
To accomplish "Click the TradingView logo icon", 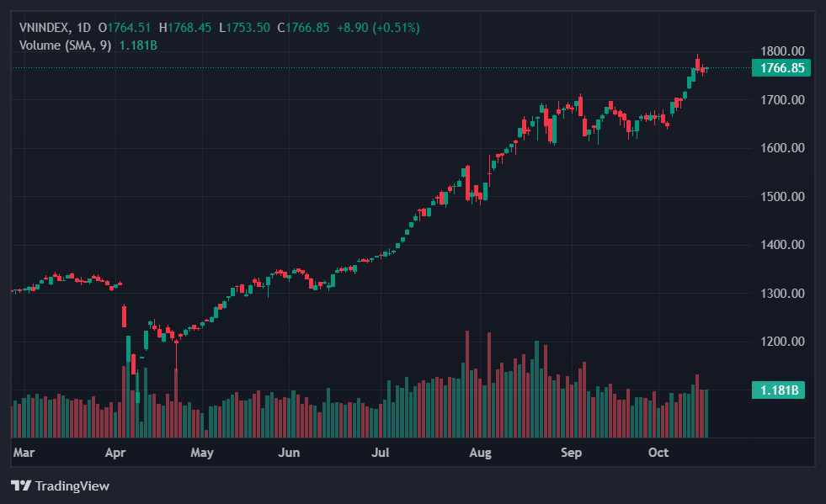I will click(21, 485).
